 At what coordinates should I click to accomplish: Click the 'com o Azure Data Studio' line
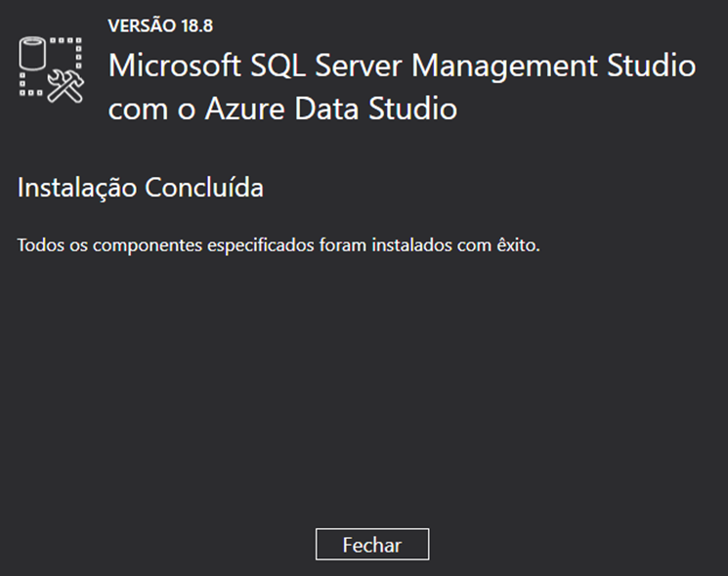pyautogui.click(x=282, y=109)
